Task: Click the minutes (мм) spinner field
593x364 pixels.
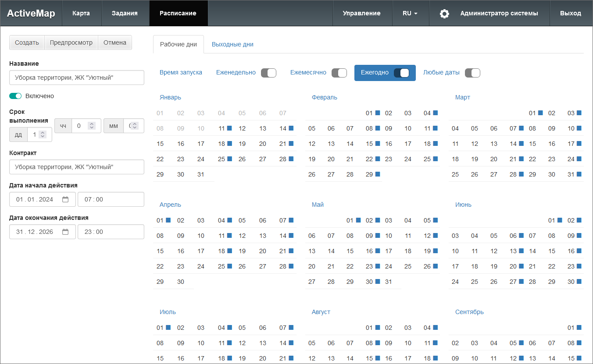Action: tap(133, 126)
